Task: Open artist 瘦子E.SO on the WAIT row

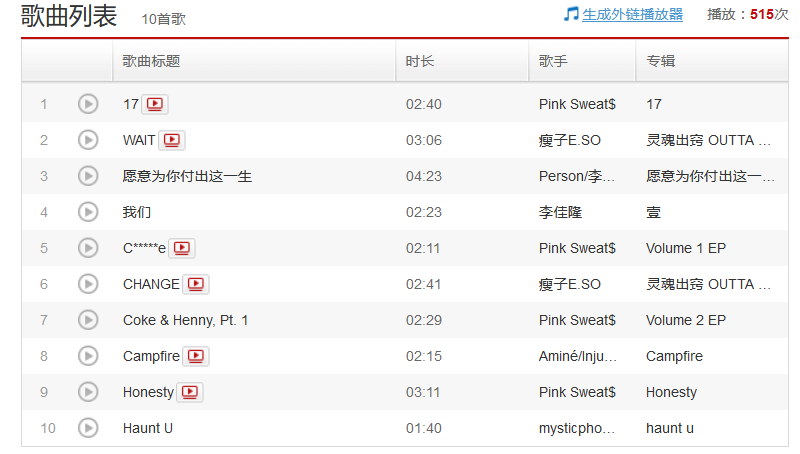Action: pos(570,140)
